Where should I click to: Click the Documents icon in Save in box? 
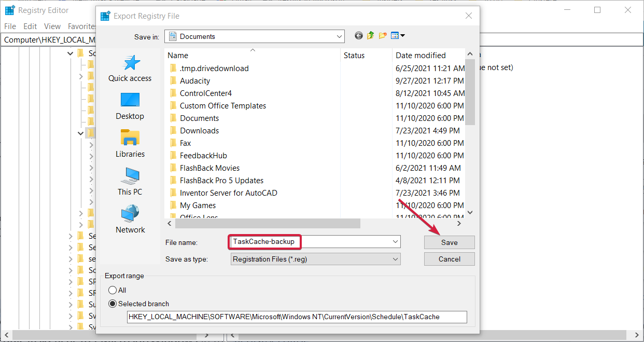point(173,36)
